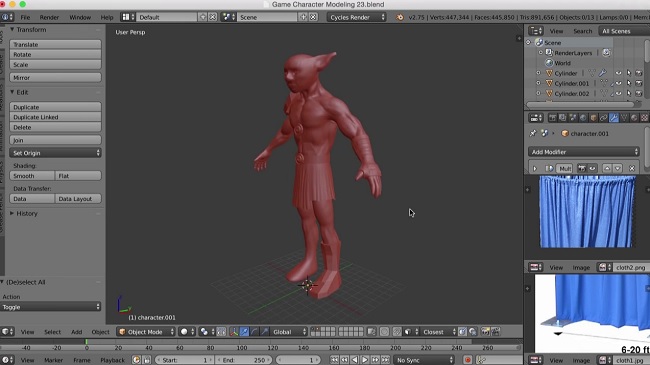Toggle modifier viewport display eye icon
The width and height of the screenshot is (650, 365).
[x=592, y=168]
